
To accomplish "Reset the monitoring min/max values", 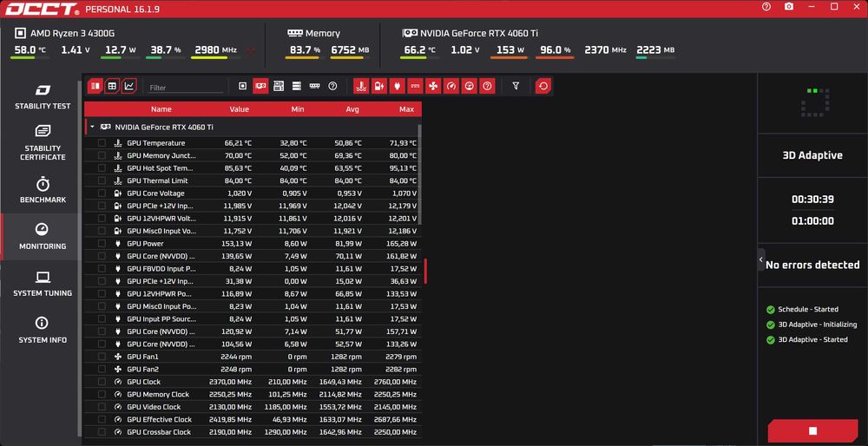I will pyautogui.click(x=543, y=86).
